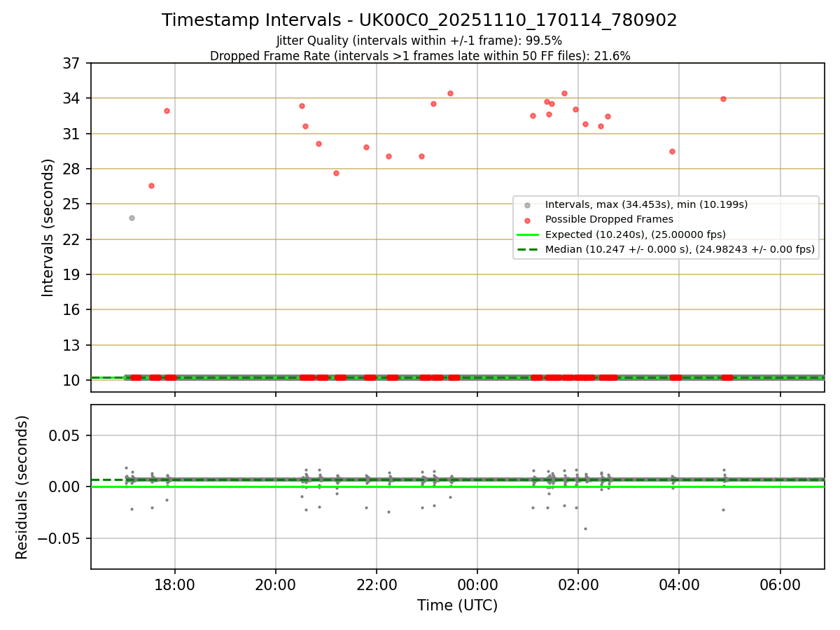Click the legend entry 'Intervals, max (34.453s), min (10.199s)'
Image resolution: width=840 pixels, height=630 pixels.
(646, 204)
